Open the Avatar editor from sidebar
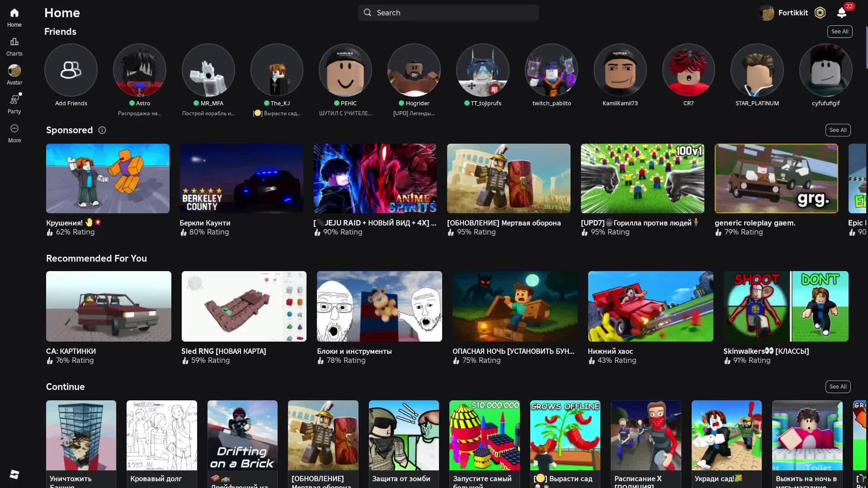 tap(14, 75)
